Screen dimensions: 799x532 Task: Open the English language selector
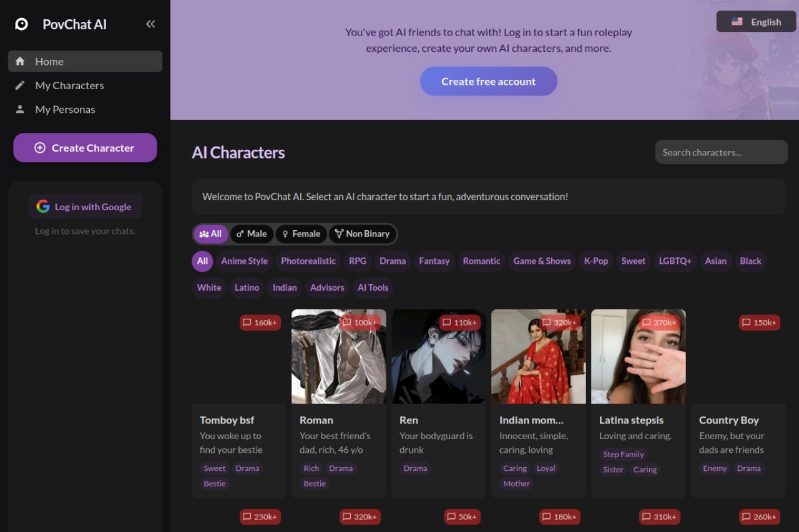[756, 21]
